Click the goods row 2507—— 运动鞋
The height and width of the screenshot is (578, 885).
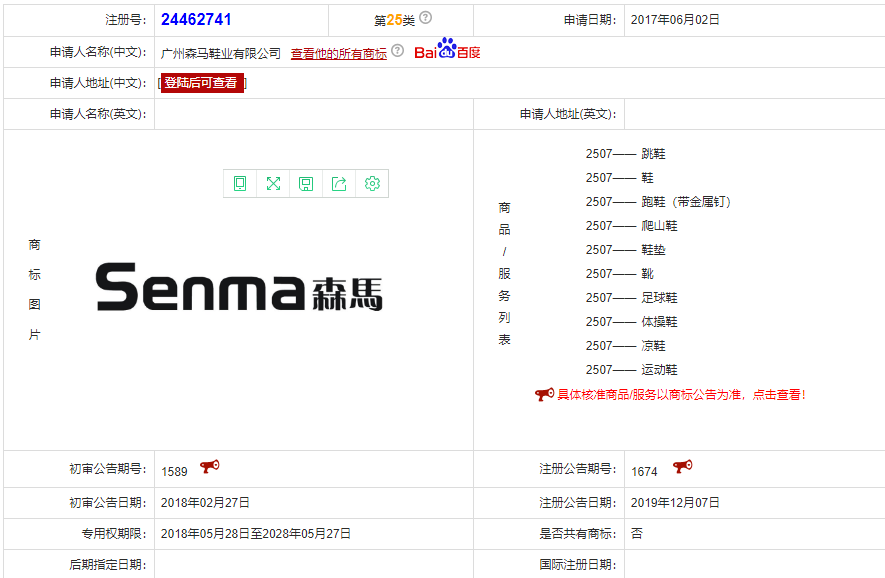pyautogui.click(x=632, y=370)
